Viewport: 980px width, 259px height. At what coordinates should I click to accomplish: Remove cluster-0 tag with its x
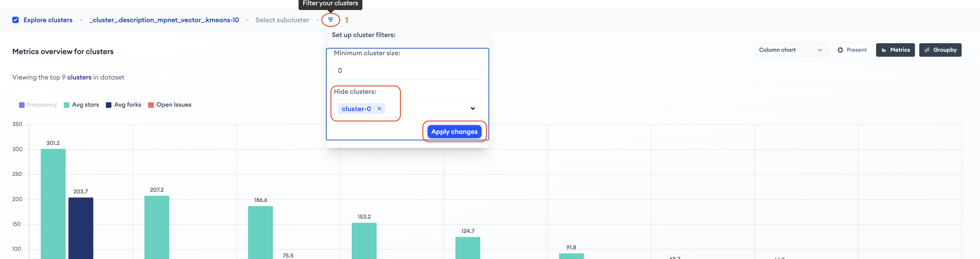[x=379, y=108]
